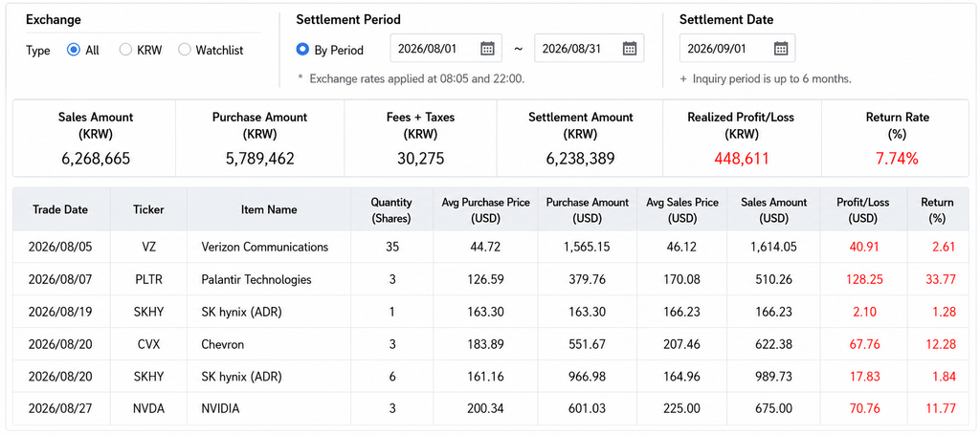Click the Purchase Amount (USD) column header
Viewport: 980px width, 435px height.
(588, 209)
